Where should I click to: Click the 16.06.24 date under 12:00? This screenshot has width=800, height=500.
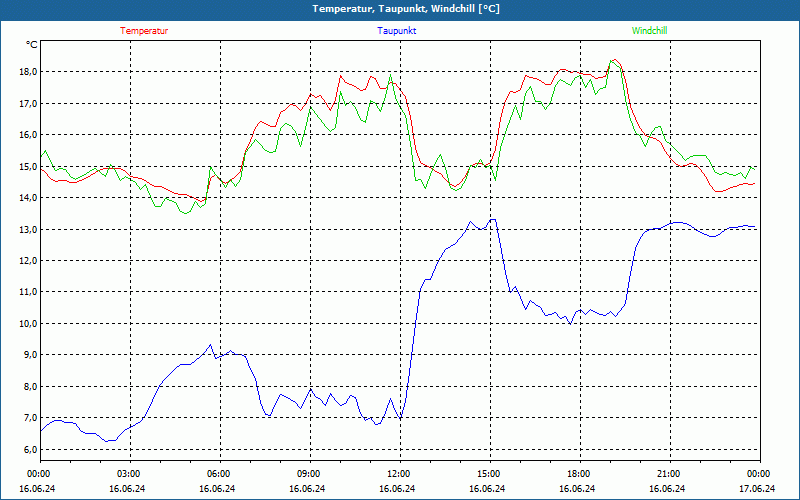(x=397, y=488)
